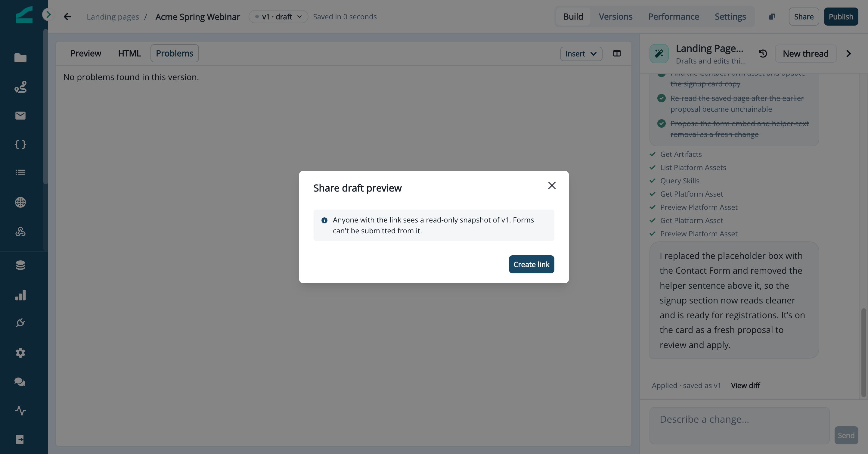This screenshot has height=454, width=868.
Task: Expand the sidebar with chevron toggle
Action: pos(48,14)
